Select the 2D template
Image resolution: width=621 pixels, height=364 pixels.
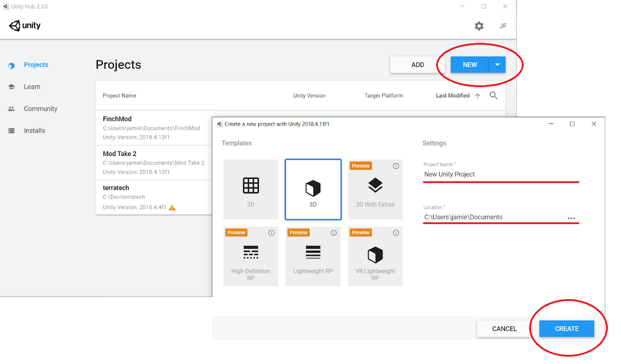pyautogui.click(x=251, y=189)
